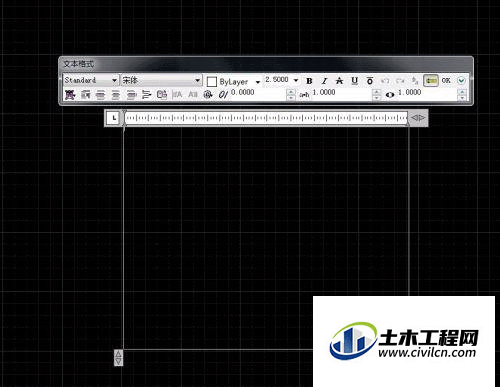Click the 文本格式 toolbar title

(x=78, y=64)
